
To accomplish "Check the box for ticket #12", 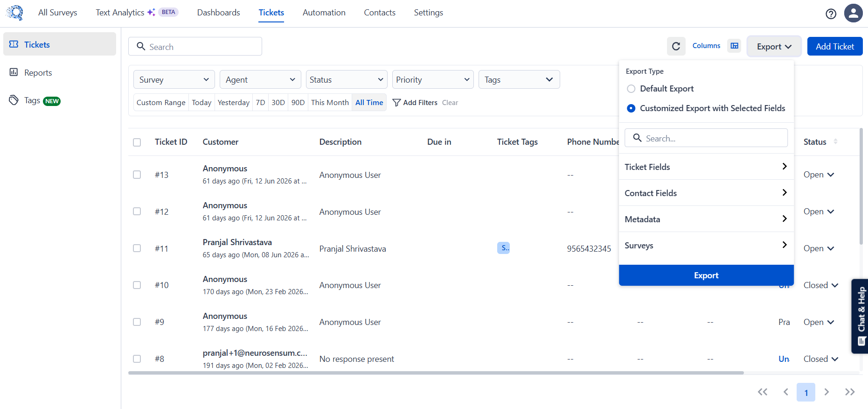I will [137, 212].
